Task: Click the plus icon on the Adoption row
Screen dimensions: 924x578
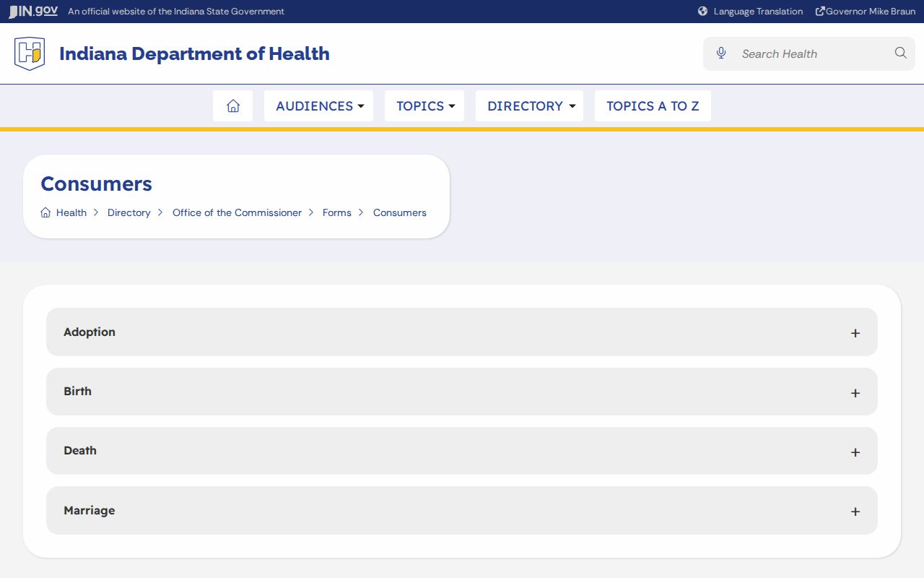Action: [x=855, y=333]
